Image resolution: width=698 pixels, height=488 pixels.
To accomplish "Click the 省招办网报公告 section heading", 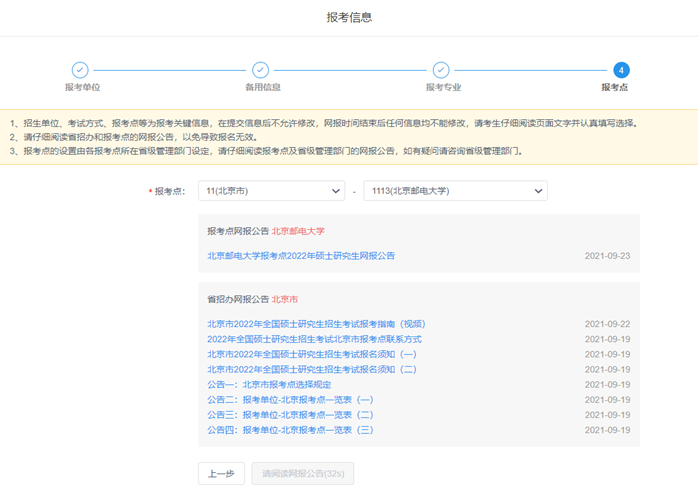I will click(238, 299).
